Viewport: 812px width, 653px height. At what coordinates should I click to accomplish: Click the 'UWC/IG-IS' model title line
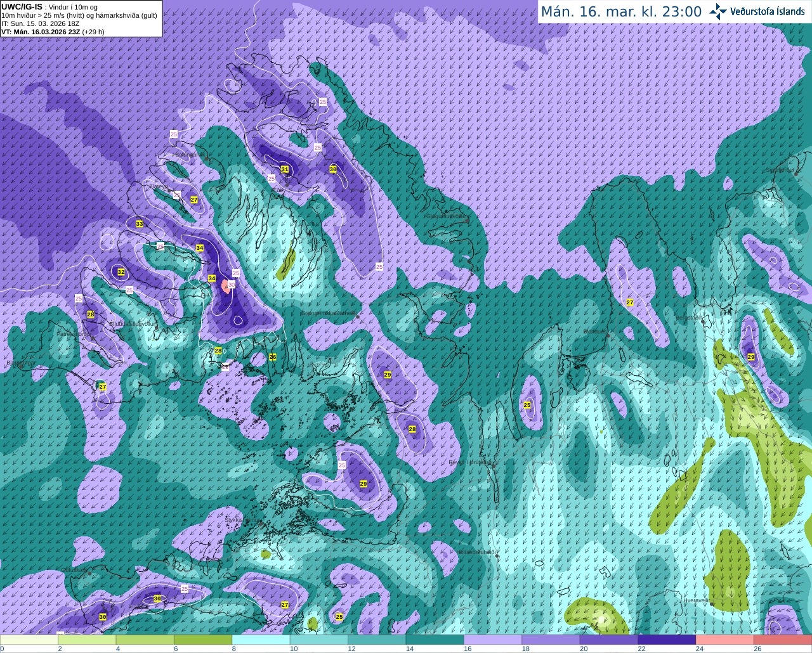[x=49, y=6]
